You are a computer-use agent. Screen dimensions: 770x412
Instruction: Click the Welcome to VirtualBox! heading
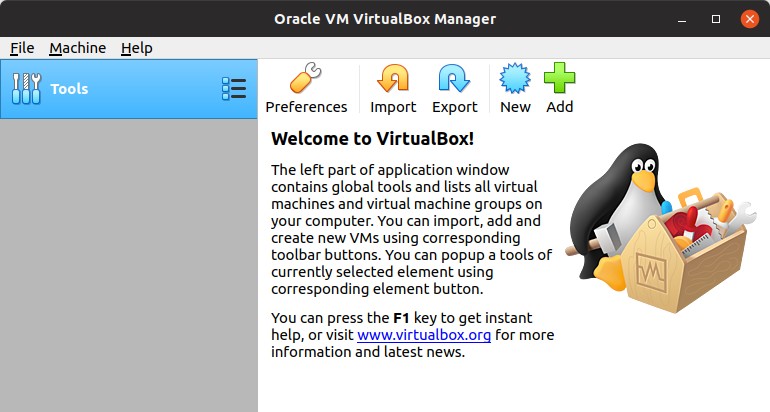372,139
